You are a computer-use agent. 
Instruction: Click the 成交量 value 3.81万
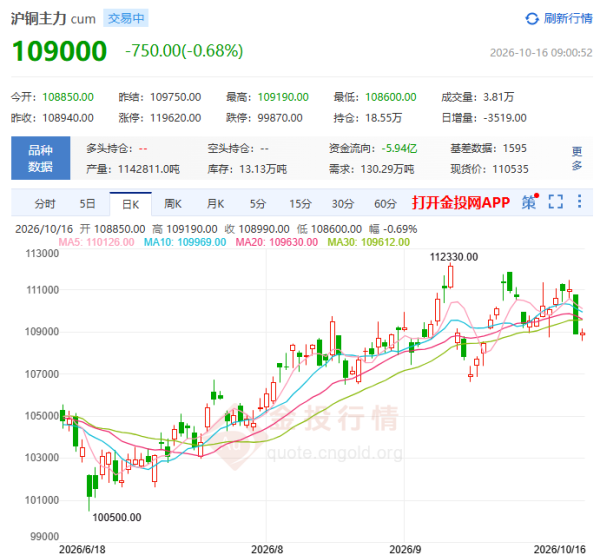coord(498,97)
